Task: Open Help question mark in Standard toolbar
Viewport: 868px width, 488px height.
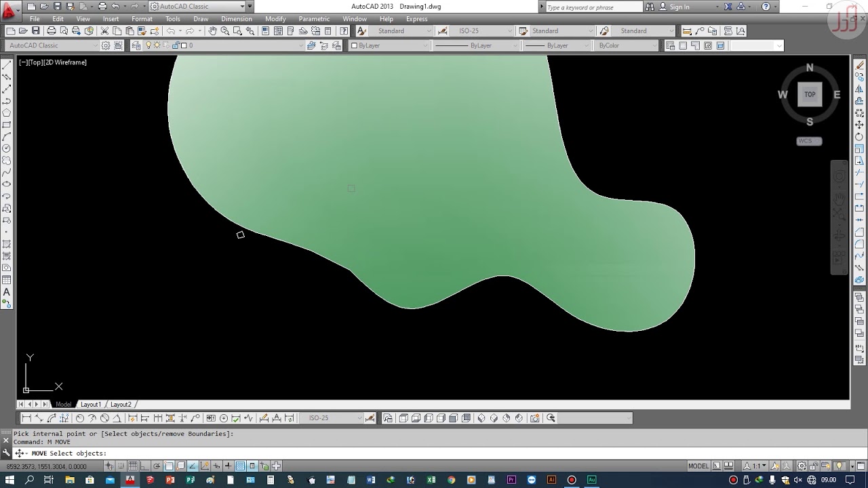Action: (x=344, y=30)
